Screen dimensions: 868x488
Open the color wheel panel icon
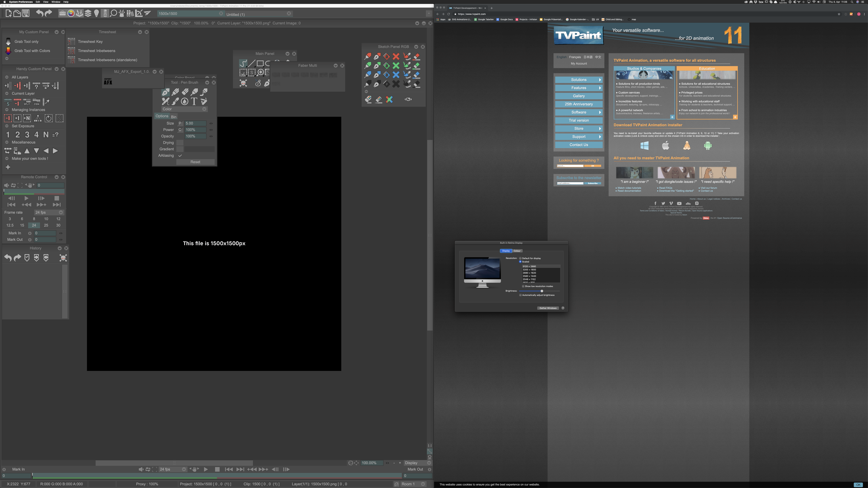coord(71,14)
